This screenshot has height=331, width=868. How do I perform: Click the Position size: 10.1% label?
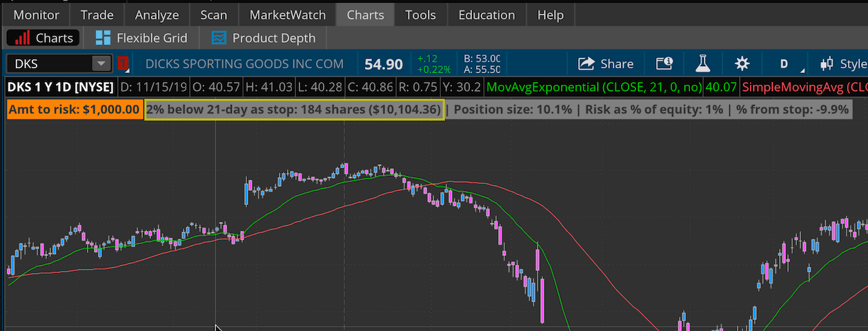513,109
